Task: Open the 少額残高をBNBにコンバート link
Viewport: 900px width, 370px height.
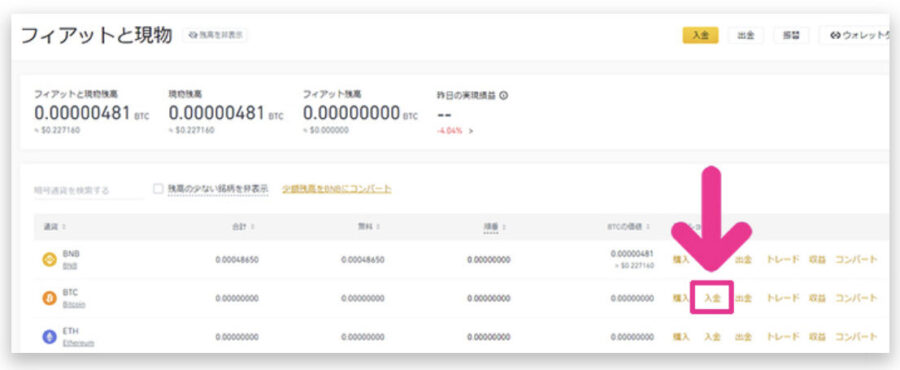Action: [337, 188]
